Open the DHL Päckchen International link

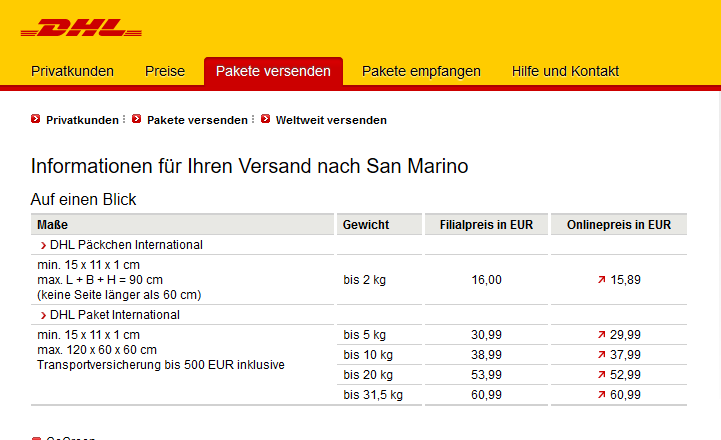126,245
